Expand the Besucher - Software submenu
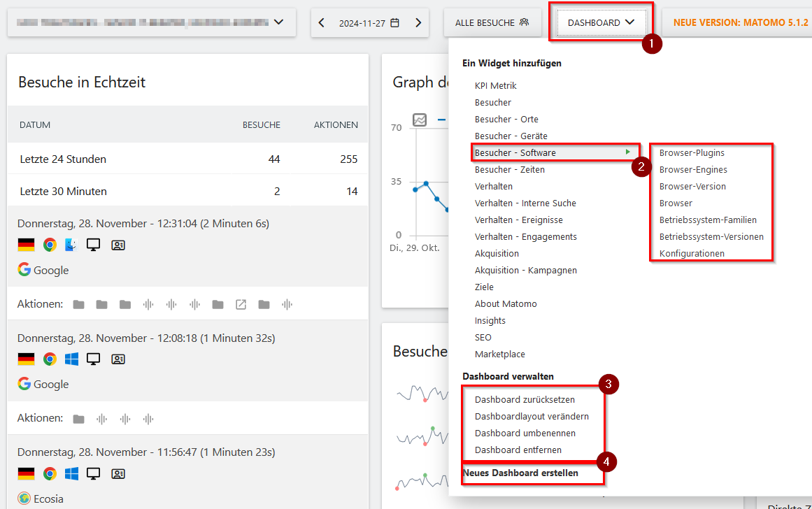Screen dimensions: 812x509 coord(555,152)
